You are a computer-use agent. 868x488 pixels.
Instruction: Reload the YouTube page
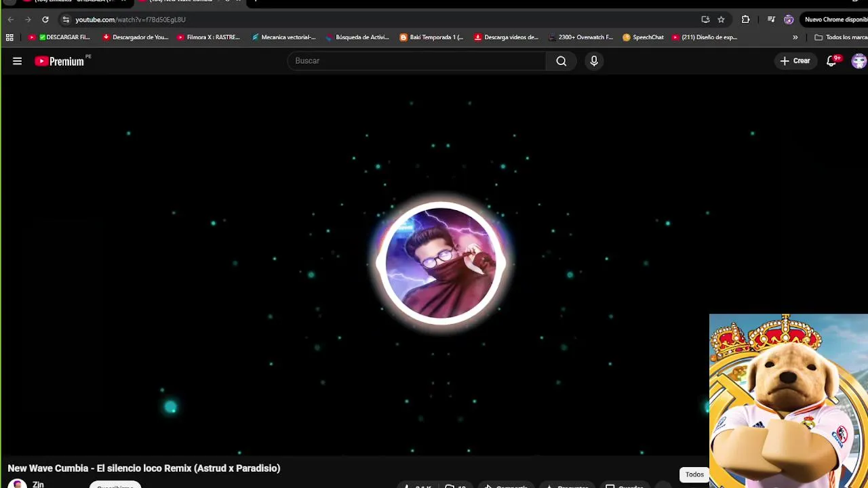point(45,20)
